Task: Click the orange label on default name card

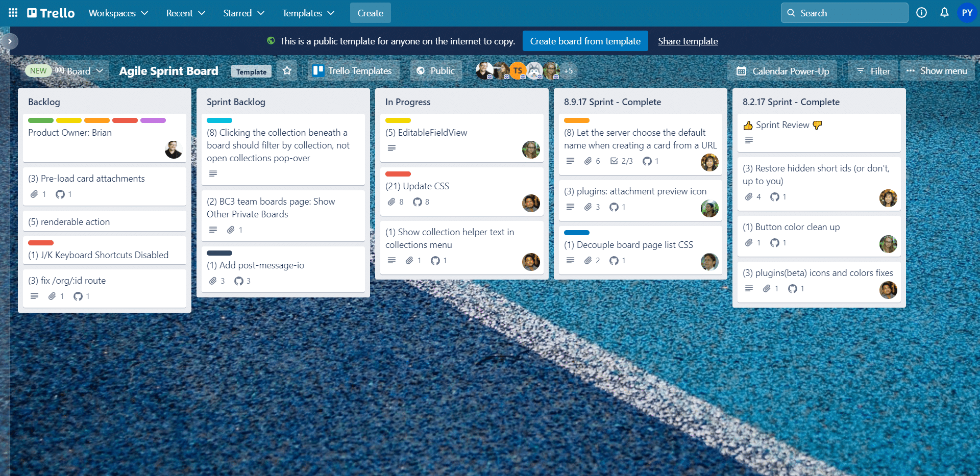Action: (577, 120)
